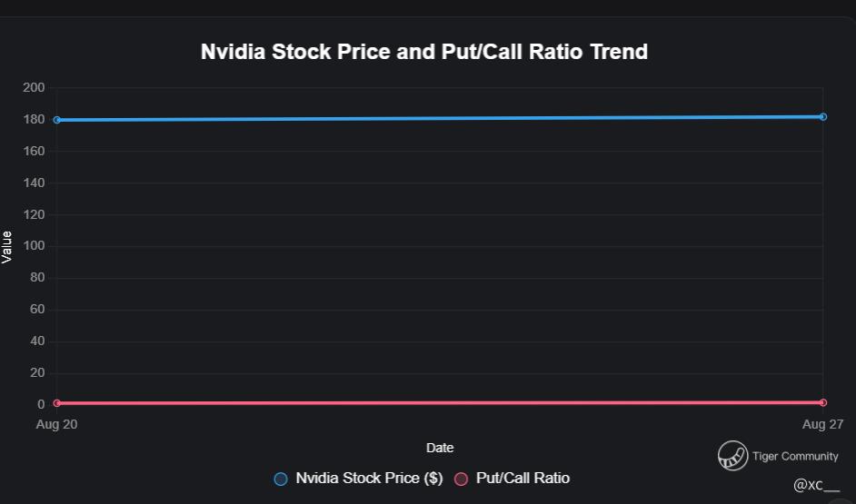856x504 pixels.
Task: Select the red put/call point at Aug 20
Action: tap(57, 403)
